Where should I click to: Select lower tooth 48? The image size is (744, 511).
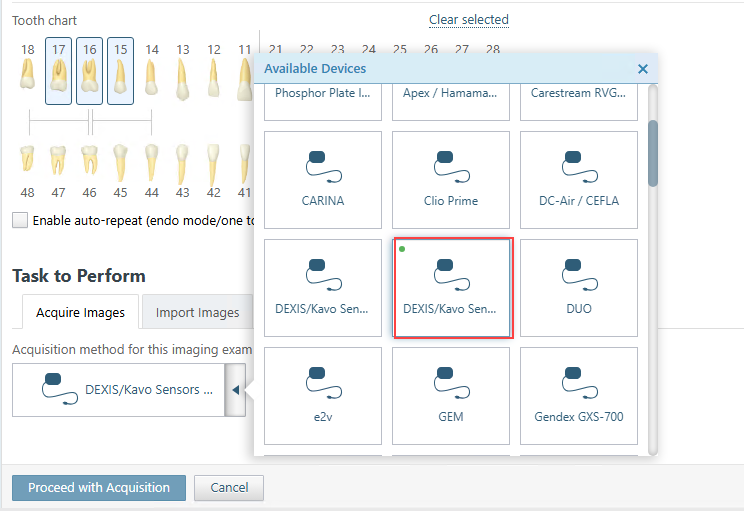[x=28, y=172]
